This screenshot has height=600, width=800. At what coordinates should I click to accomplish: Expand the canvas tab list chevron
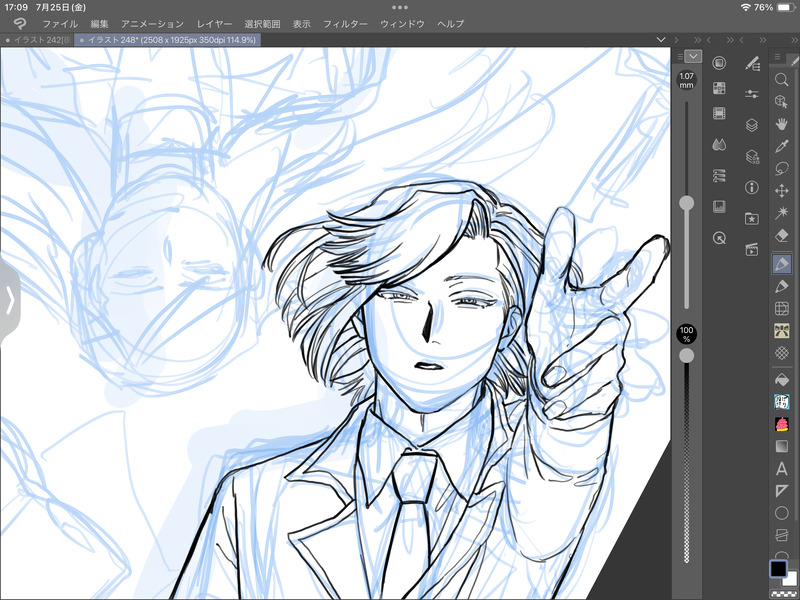point(661,40)
